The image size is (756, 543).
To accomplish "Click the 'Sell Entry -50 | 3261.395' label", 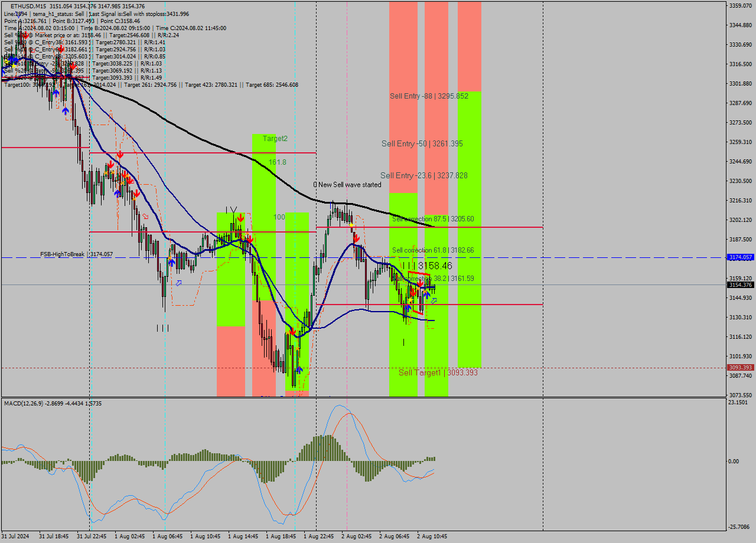I will click(422, 143).
